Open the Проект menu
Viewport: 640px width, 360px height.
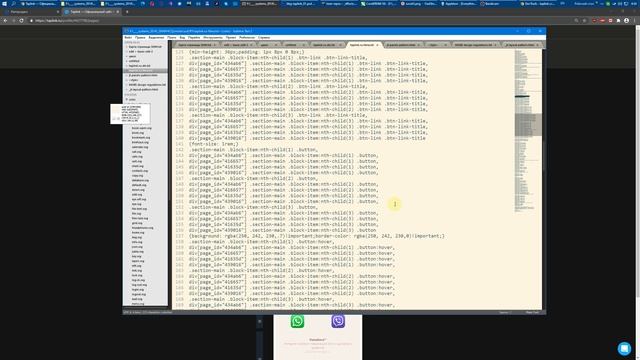coord(231,38)
